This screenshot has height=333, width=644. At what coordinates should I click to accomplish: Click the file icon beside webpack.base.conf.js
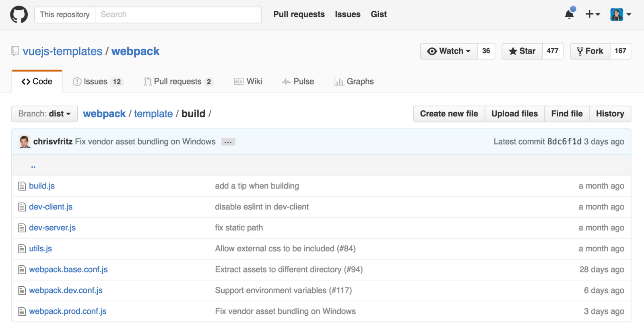tap(22, 270)
